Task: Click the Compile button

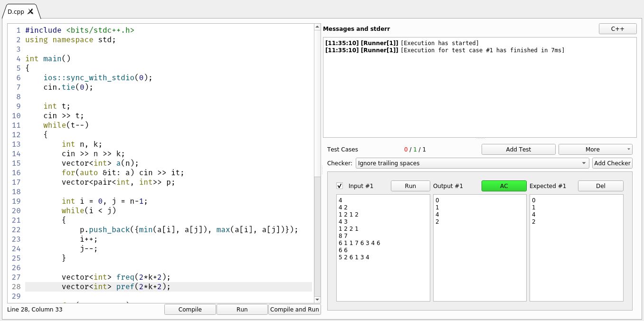Action: [189, 309]
